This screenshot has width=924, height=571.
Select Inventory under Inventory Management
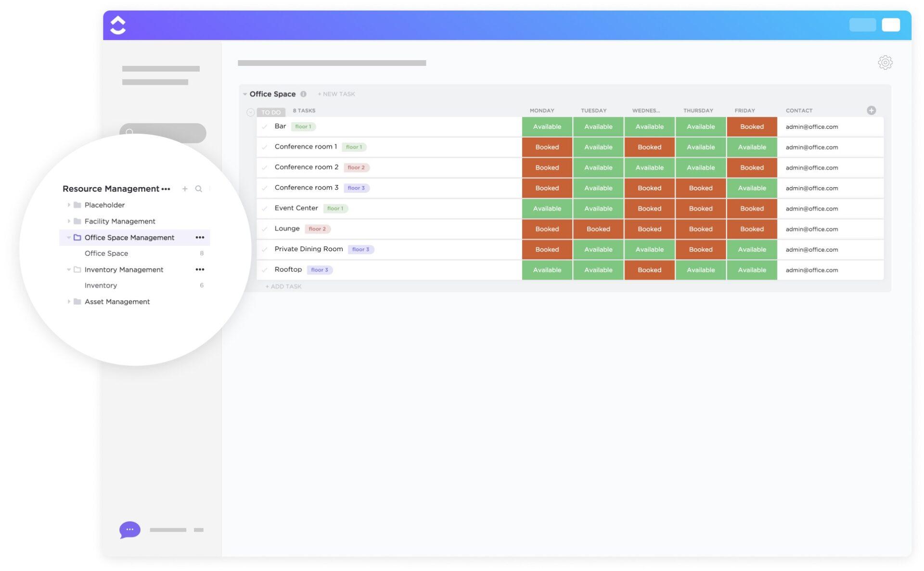(100, 285)
